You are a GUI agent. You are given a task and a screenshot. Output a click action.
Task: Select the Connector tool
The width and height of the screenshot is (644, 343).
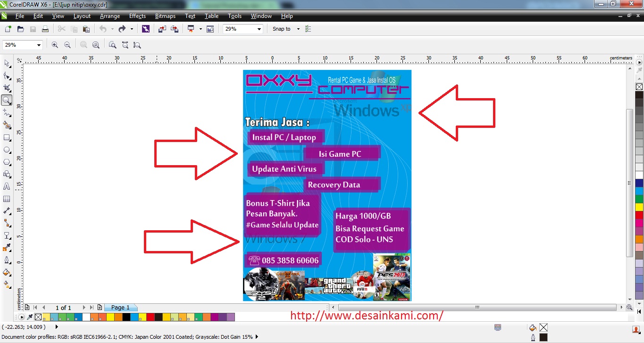[7, 223]
